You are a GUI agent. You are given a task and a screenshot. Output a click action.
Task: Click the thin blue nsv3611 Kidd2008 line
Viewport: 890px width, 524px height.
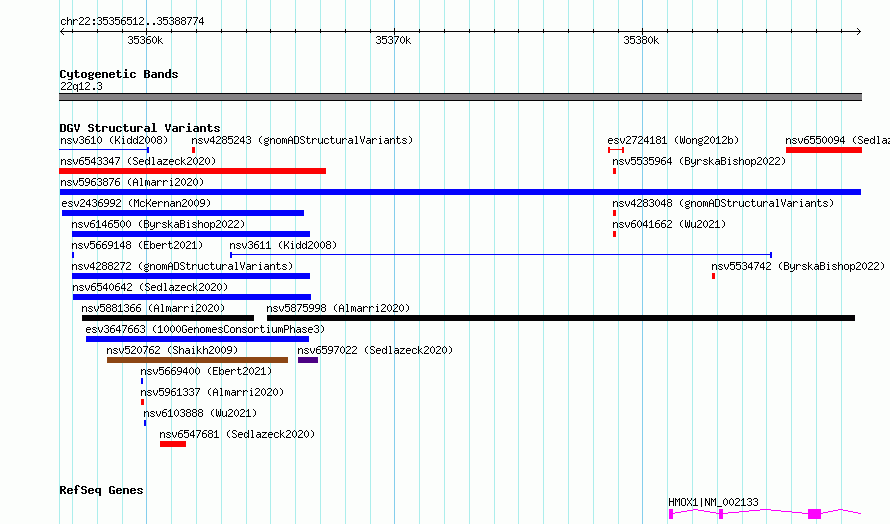pyautogui.click(x=501, y=255)
